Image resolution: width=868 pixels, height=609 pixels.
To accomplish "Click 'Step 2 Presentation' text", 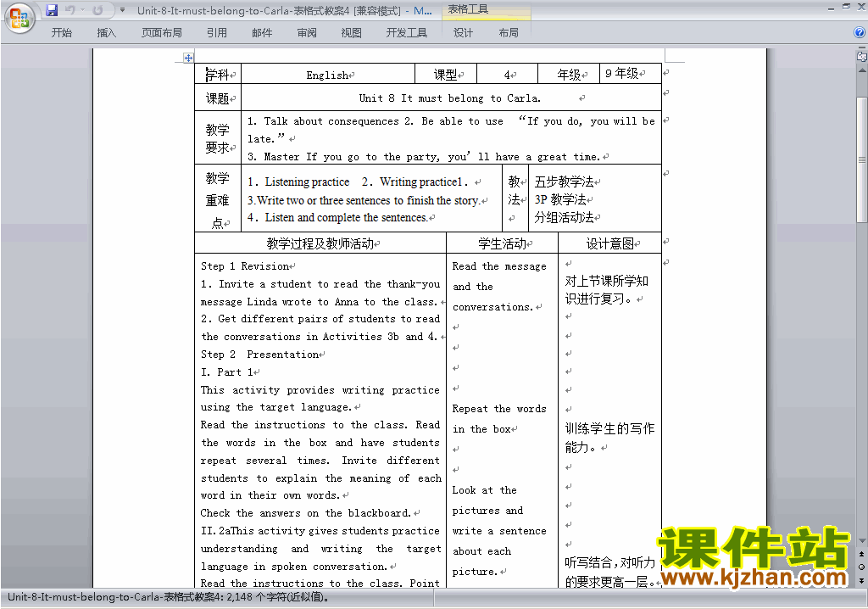I will (x=259, y=354).
